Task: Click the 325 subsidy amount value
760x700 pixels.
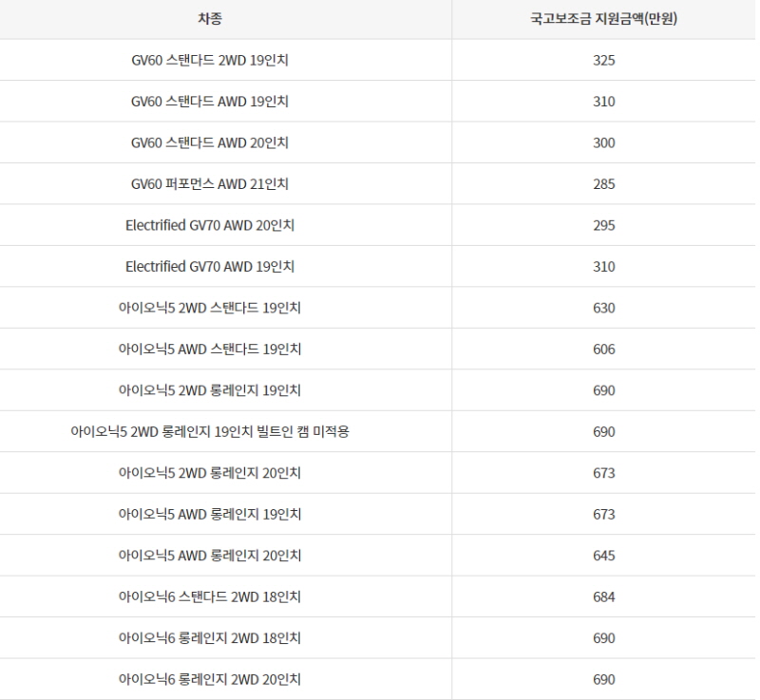Action: (604, 60)
